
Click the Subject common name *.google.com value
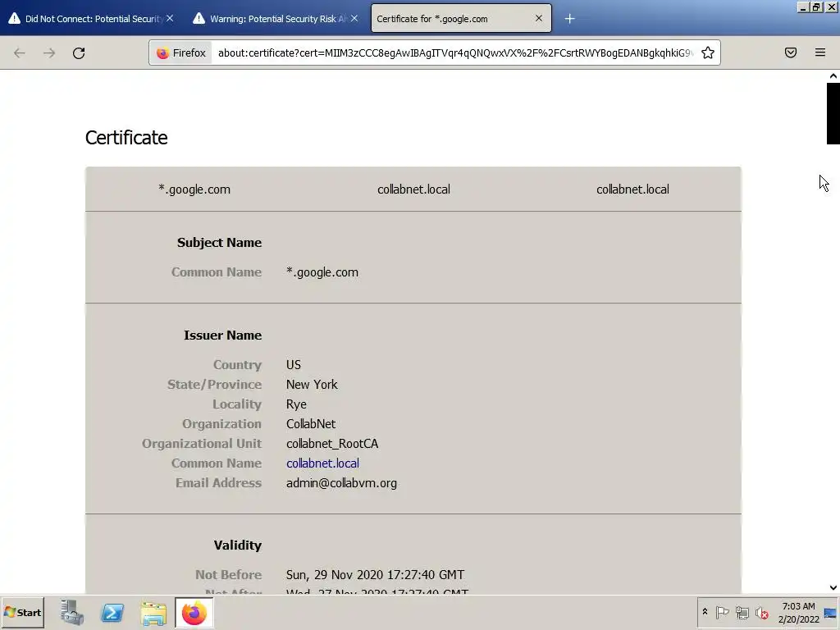point(322,272)
